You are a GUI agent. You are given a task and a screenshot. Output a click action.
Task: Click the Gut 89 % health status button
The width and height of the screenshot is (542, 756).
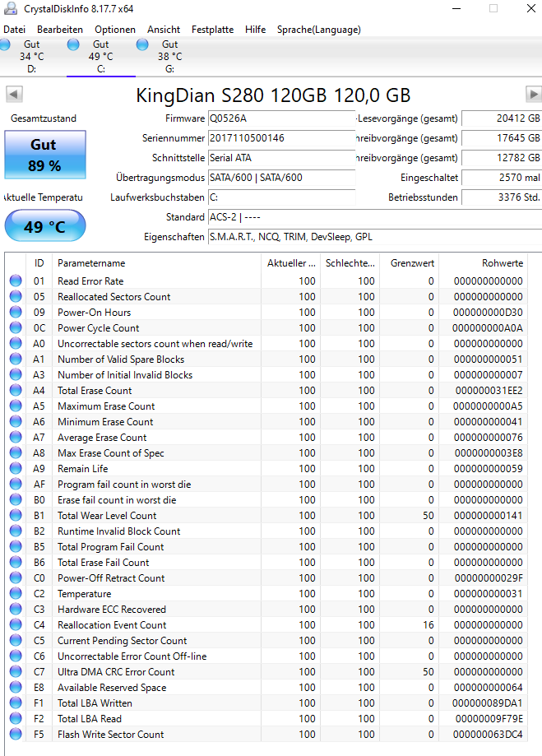click(x=45, y=155)
